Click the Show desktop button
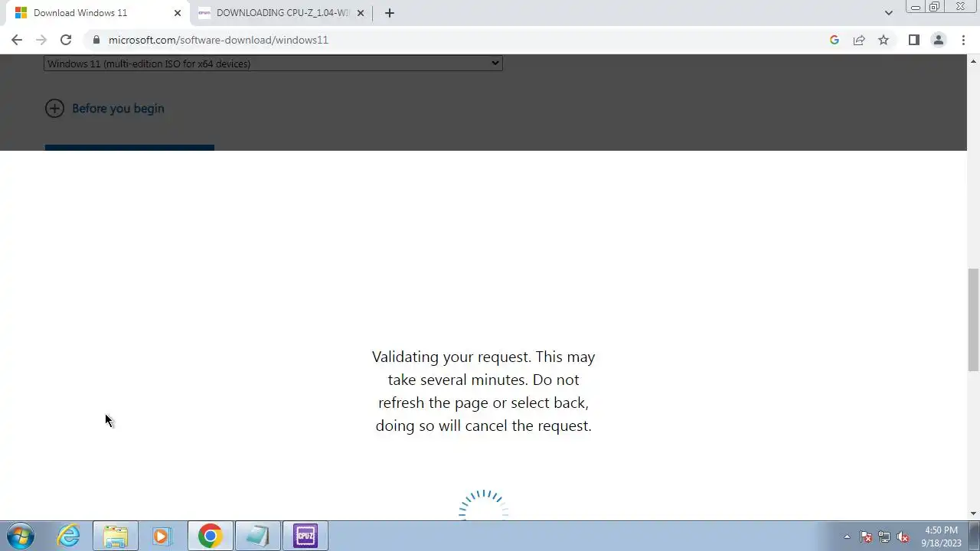Image resolution: width=980 pixels, height=551 pixels. tap(974, 536)
